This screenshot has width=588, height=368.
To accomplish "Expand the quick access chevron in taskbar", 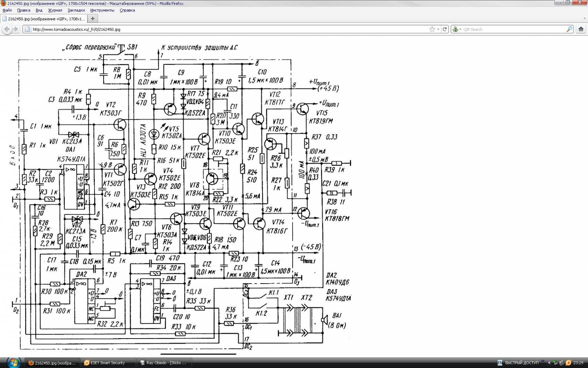I will (x=543, y=362).
